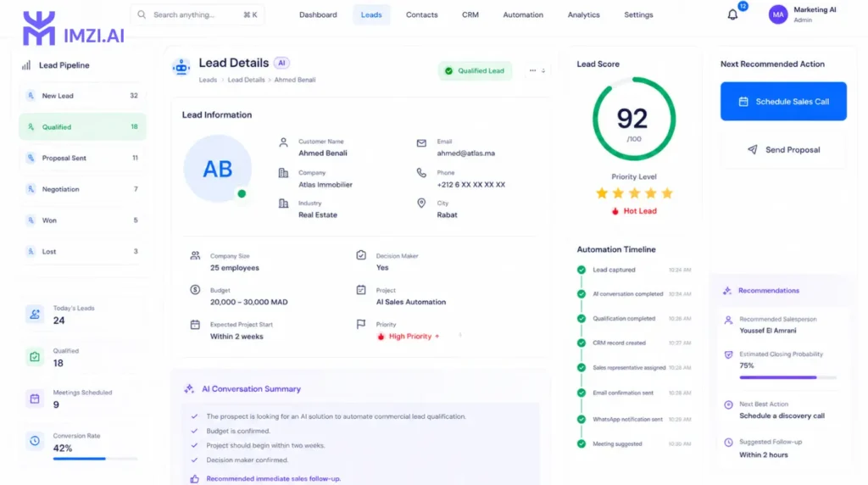Switch to the Automation tab
This screenshot has width=868, height=485.
pyautogui.click(x=523, y=15)
